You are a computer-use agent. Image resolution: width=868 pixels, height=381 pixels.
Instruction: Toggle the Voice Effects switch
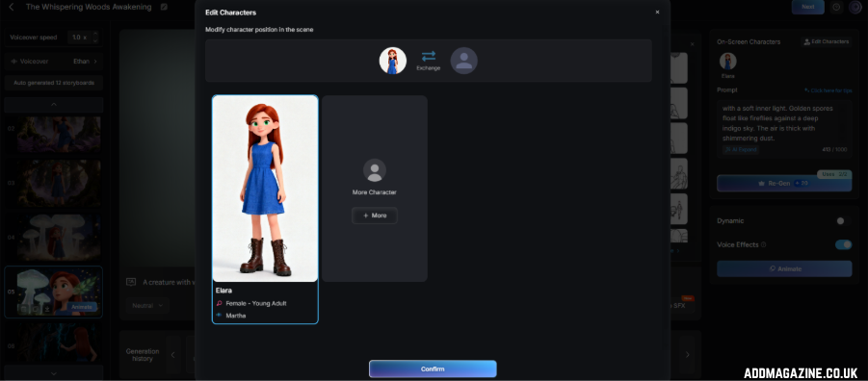844,244
